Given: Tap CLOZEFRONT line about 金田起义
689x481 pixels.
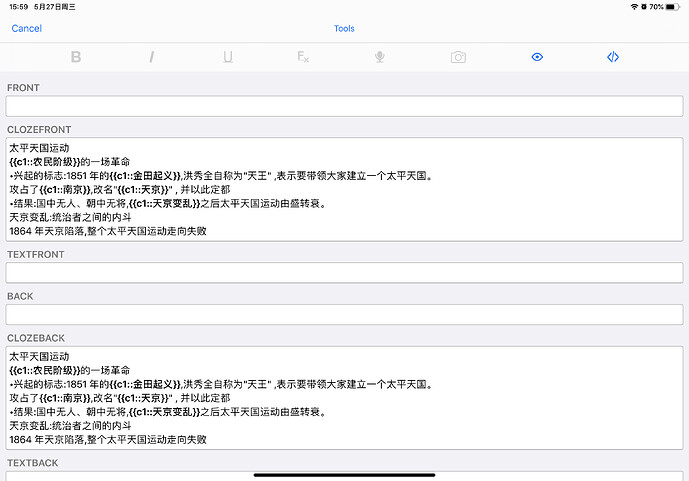Looking at the screenshot, I should pyautogui.click(x=222, y=176).
